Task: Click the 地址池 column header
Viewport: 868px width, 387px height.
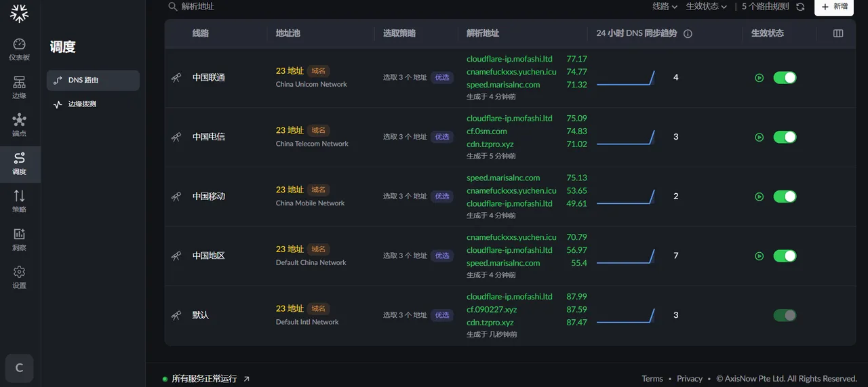Action: (x=288, y=33)
